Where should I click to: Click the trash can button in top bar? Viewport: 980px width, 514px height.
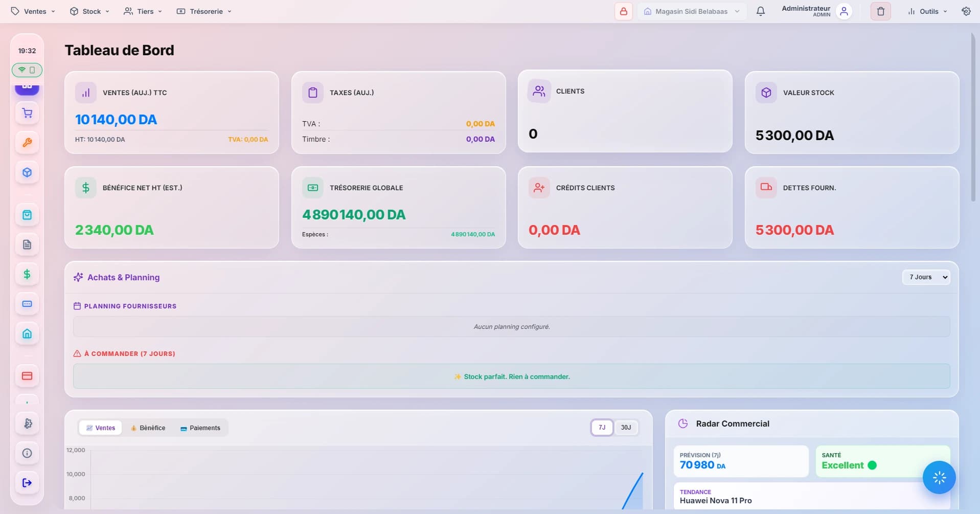[880, 11]
